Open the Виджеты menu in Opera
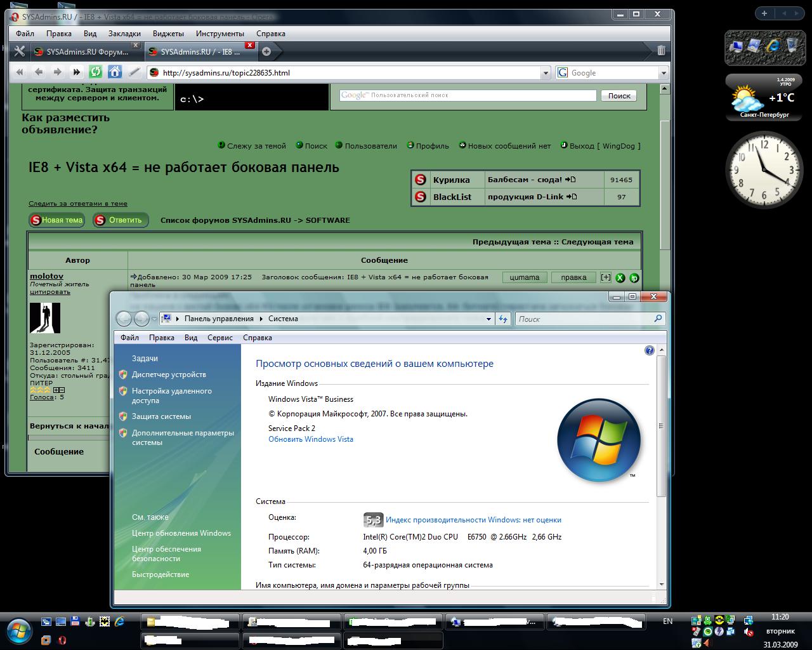 click(x=168, y=34)
